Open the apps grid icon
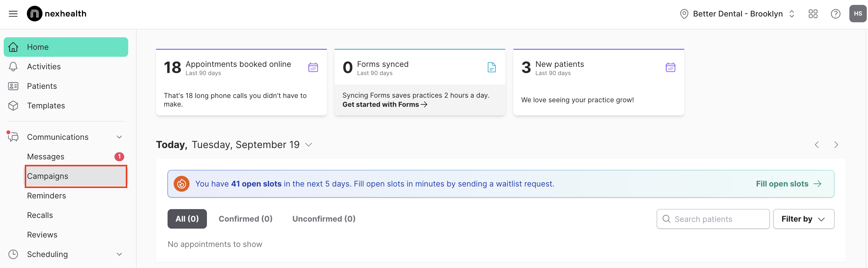 click(813, 14)
